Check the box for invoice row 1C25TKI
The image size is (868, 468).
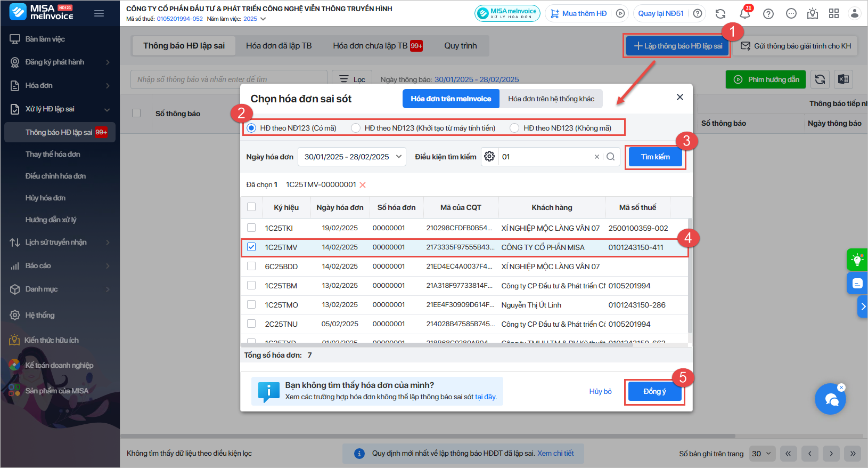point(251,228)
